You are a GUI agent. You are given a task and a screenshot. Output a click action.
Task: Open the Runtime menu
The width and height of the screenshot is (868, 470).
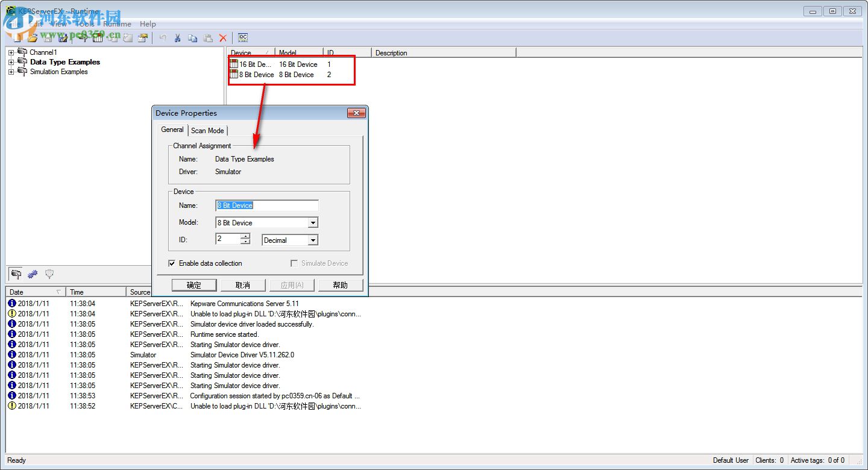coord(117,24)
